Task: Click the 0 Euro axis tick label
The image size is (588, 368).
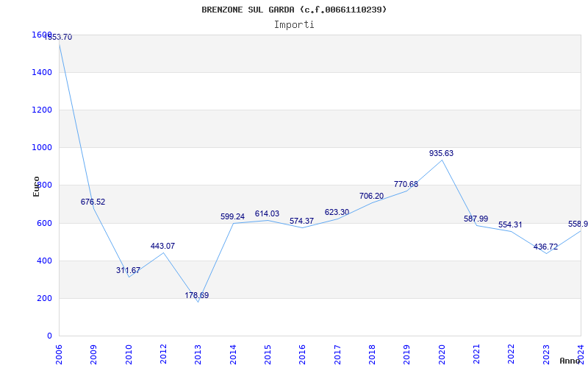Action: pyautogui.click(x=49, y=336)
